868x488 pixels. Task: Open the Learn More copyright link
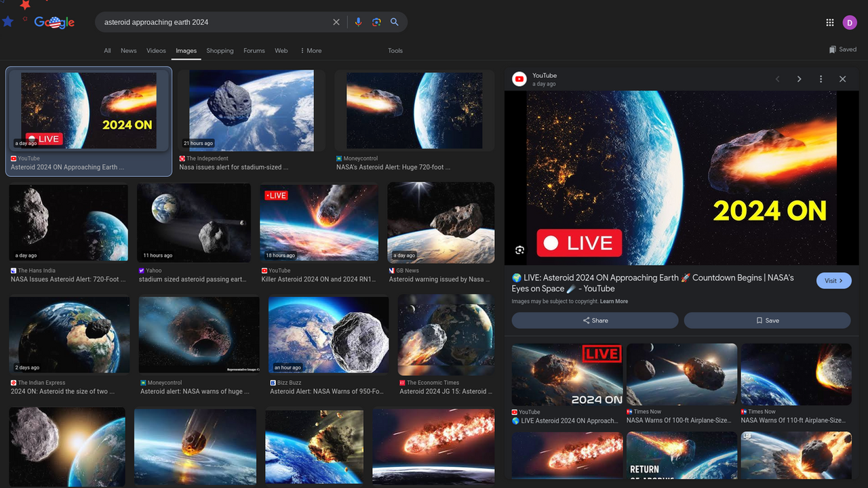(x=614, y=302)
